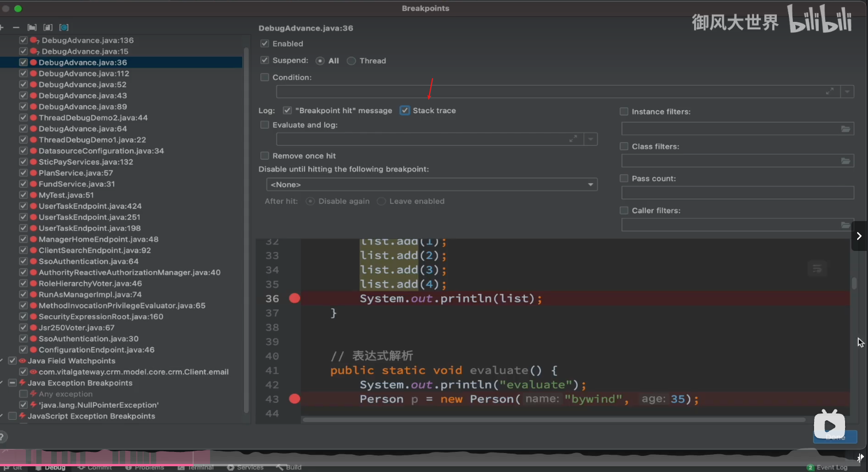
Task: Enable Instance filters checkbox
Action: click(624, 112)
